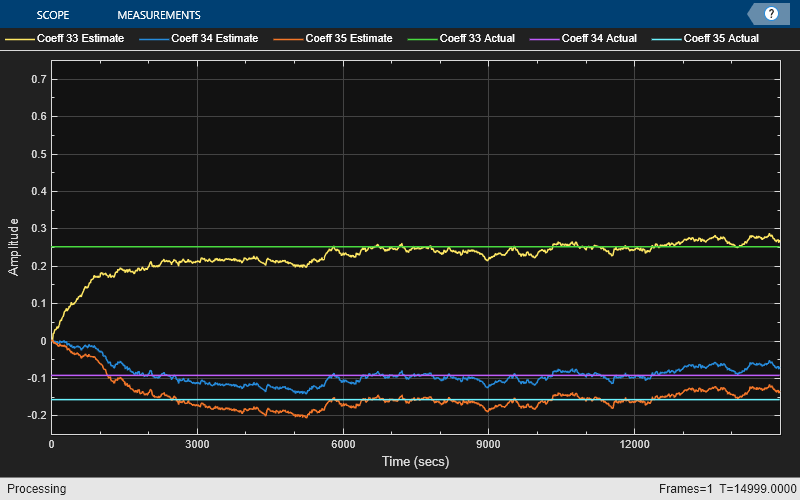Click the Frames=1 T=14999.0000 status readout
The image size is (800, 500).
tap(726, 489)
